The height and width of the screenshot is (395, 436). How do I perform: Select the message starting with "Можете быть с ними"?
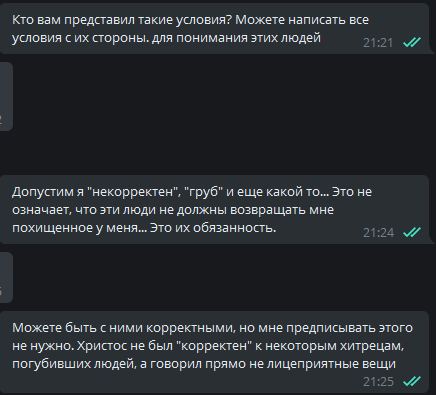[x=214, y=352]
